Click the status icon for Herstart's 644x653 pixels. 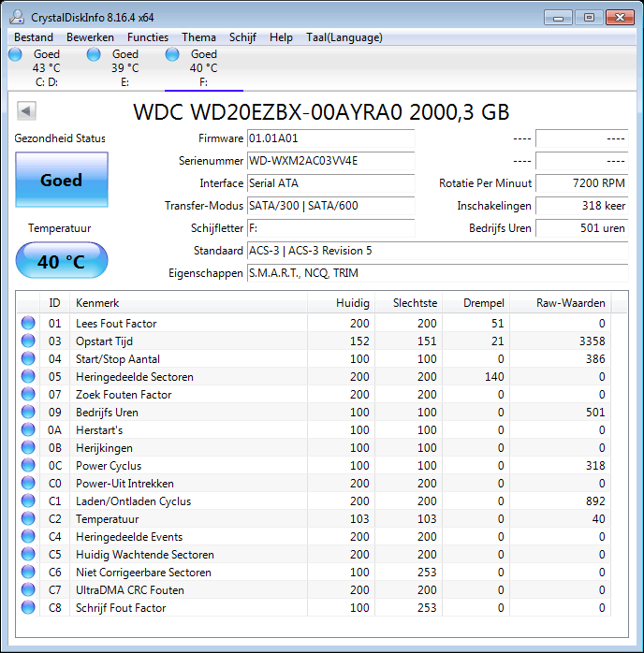point(28,429)
